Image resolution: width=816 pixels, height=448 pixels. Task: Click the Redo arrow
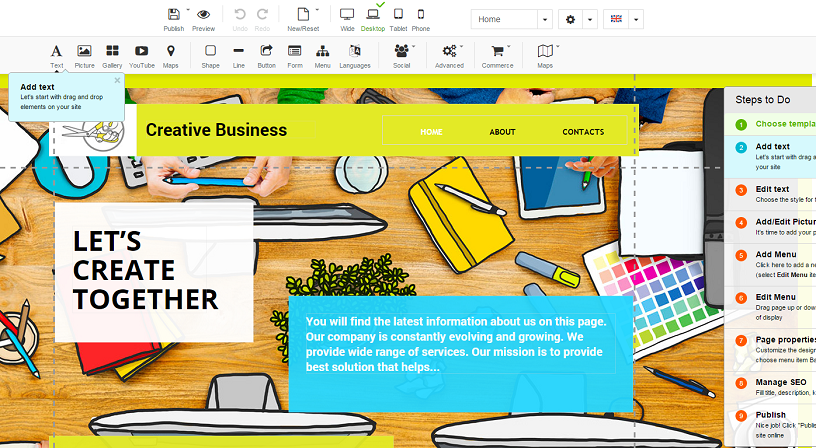coord(262,15)
